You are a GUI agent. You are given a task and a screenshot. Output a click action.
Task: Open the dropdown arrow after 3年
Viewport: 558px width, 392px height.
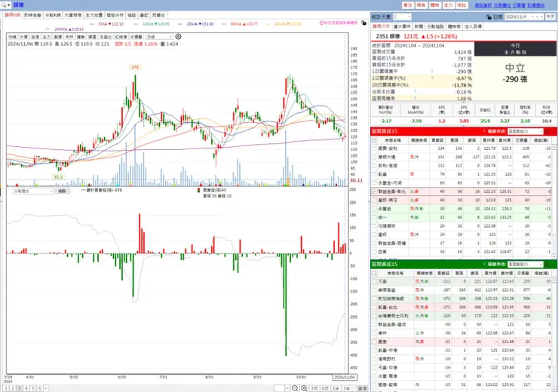pyautogui.click(x=354, y=388)
